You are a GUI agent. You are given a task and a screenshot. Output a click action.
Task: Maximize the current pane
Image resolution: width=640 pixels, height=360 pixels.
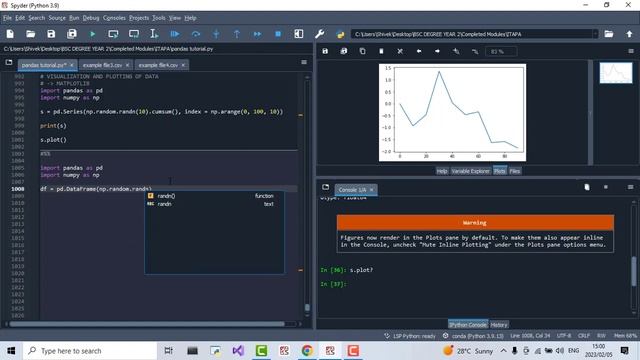coord(299,34)
